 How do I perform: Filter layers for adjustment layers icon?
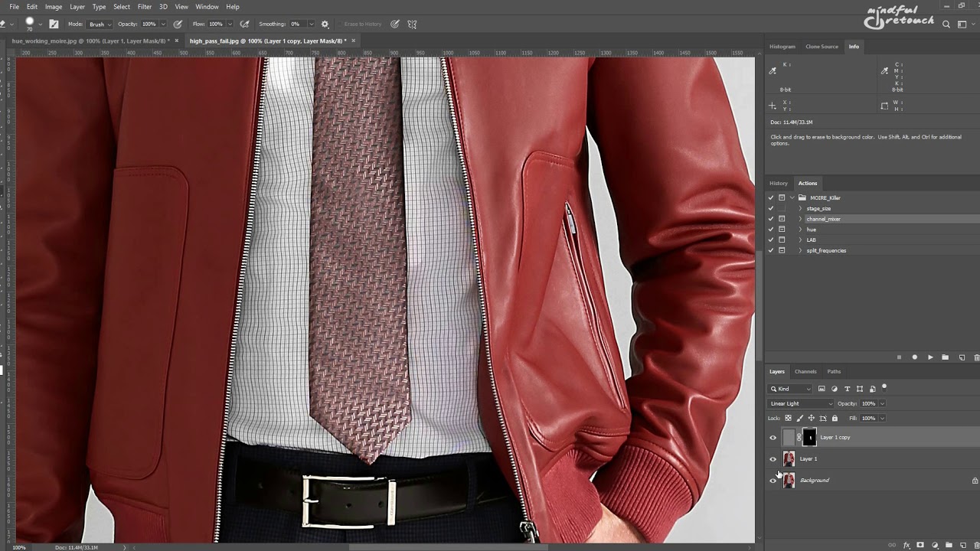(835, 389)
